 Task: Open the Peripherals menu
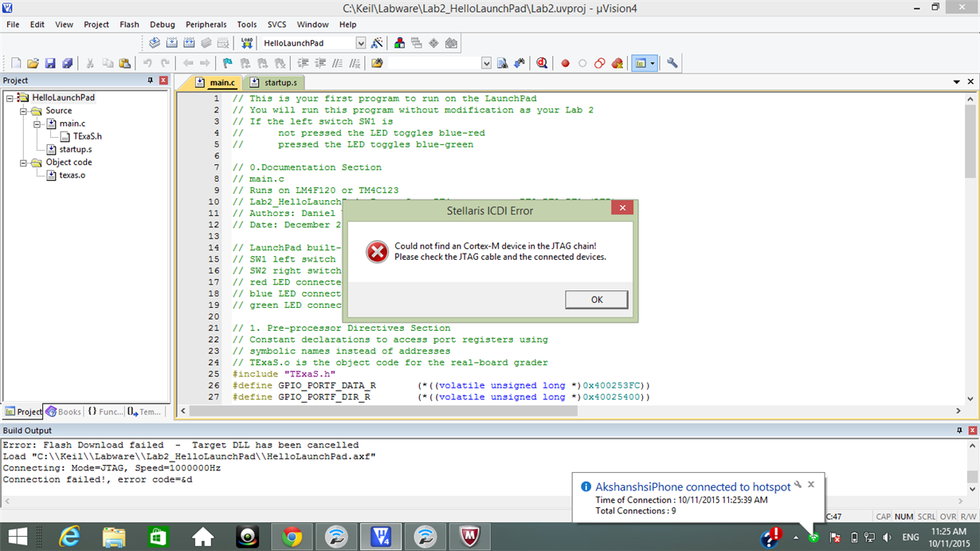pos(206,25)
